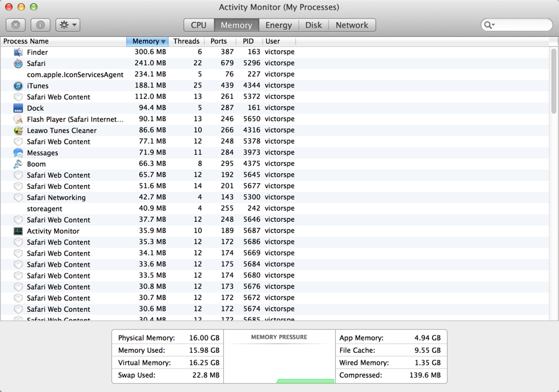Select the Memory tab

tap(236, 25)
